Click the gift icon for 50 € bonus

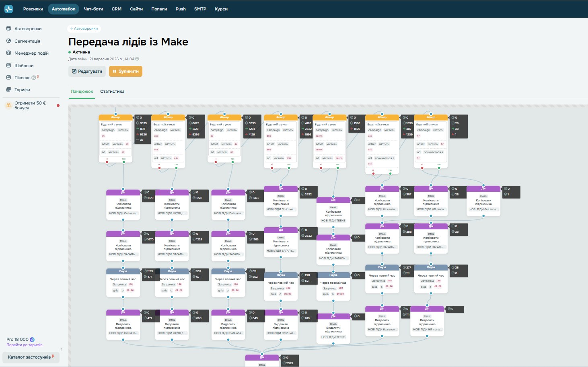pyautogui.click(x=8, y=105)
